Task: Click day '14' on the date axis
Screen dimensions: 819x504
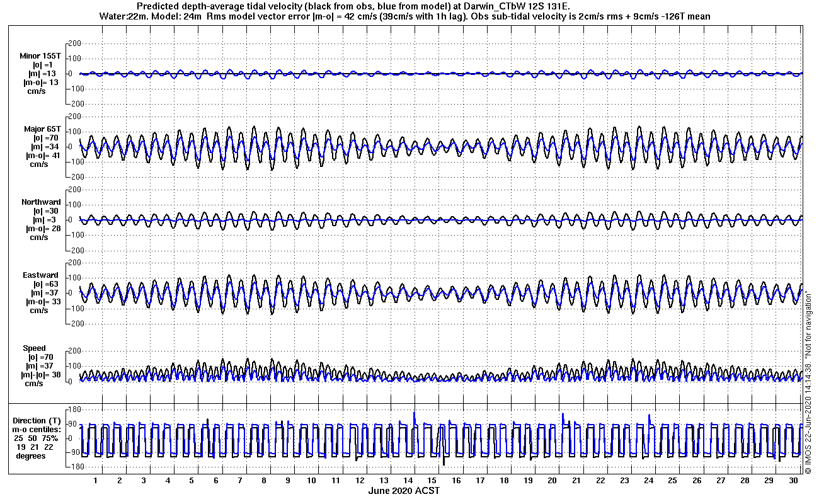Action: click(408, 481)
